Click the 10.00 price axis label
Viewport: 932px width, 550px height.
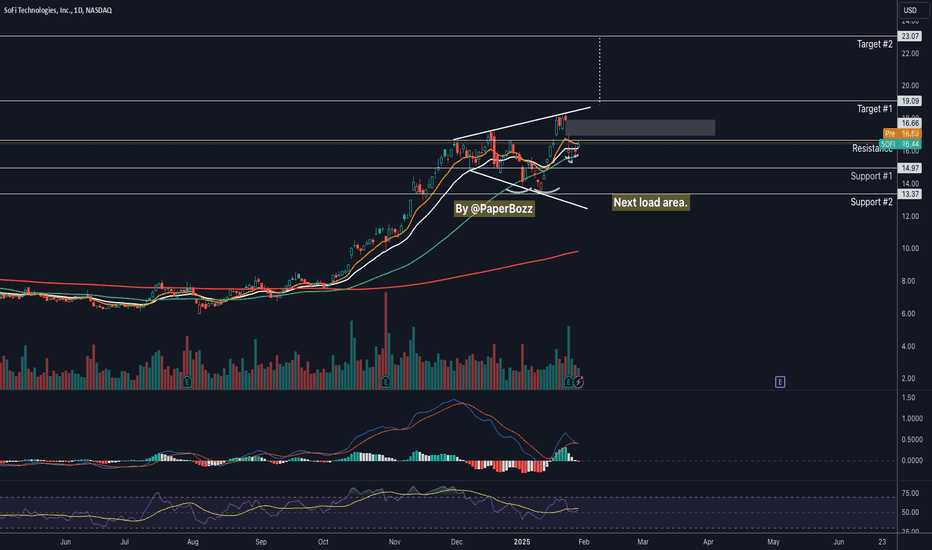[x=910, y=249]
